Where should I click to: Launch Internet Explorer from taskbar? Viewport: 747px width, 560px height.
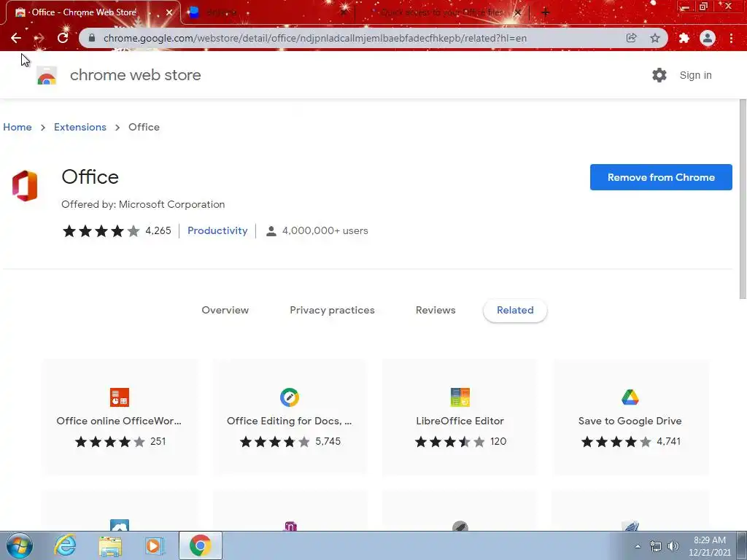(x=65, y=545)
